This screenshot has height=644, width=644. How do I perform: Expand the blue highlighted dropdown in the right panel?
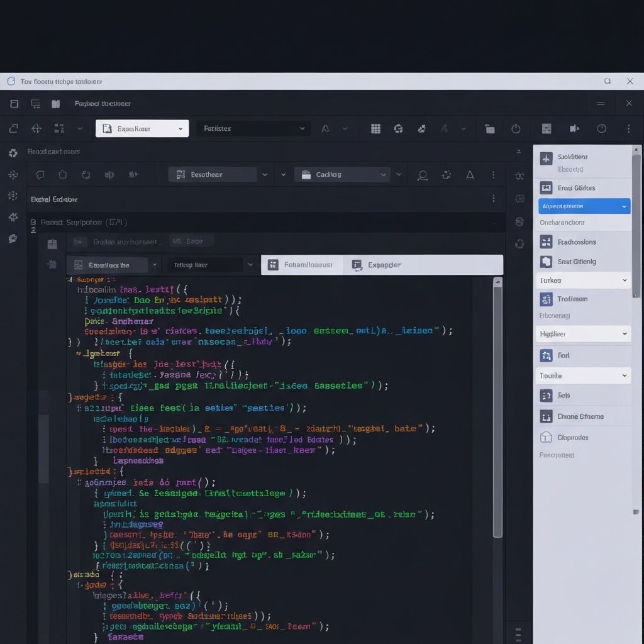584,206
